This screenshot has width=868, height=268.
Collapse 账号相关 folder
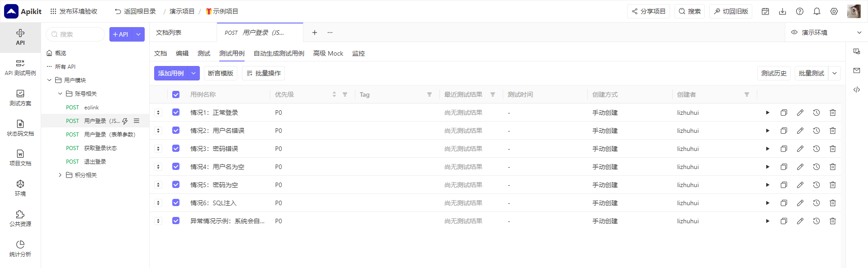tap(60, 94)
